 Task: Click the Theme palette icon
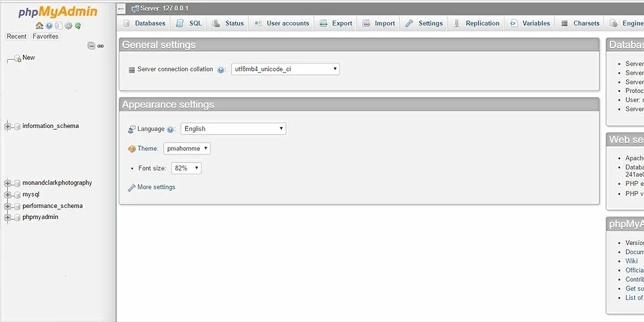[132, 149]
